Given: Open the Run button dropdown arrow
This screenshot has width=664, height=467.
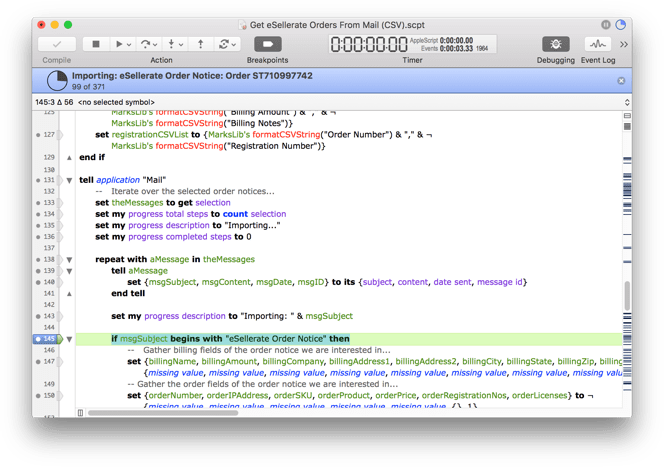Looking at the screenshot, I should [129, 44].
